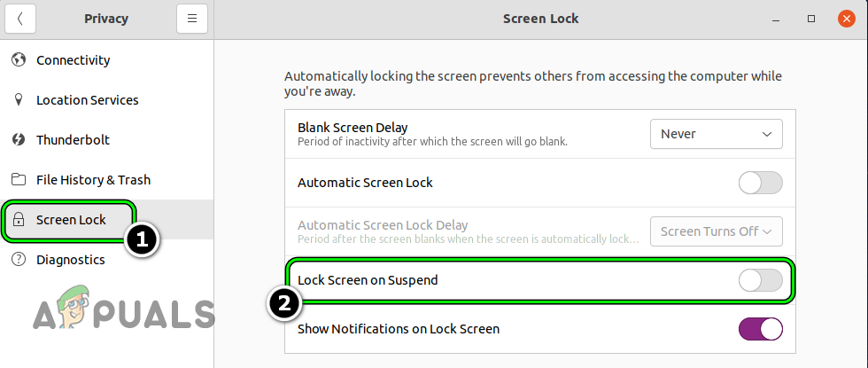Open the hamburger menu button

191,19
